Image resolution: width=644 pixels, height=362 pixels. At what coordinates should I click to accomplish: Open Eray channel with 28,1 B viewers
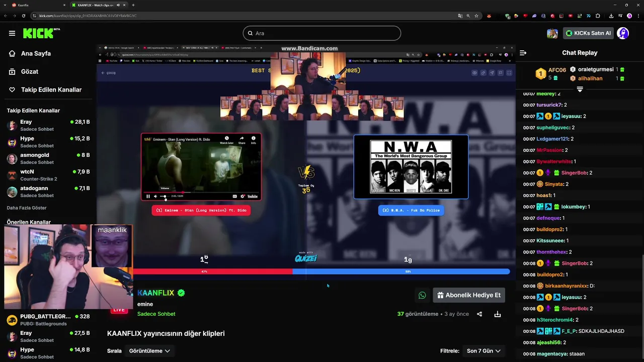(48, 125)
